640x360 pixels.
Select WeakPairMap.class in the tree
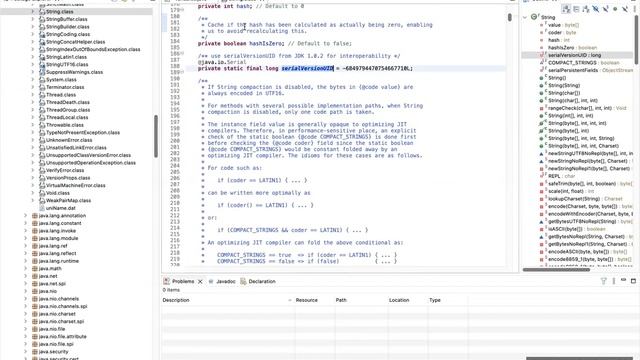click(68, 200)
